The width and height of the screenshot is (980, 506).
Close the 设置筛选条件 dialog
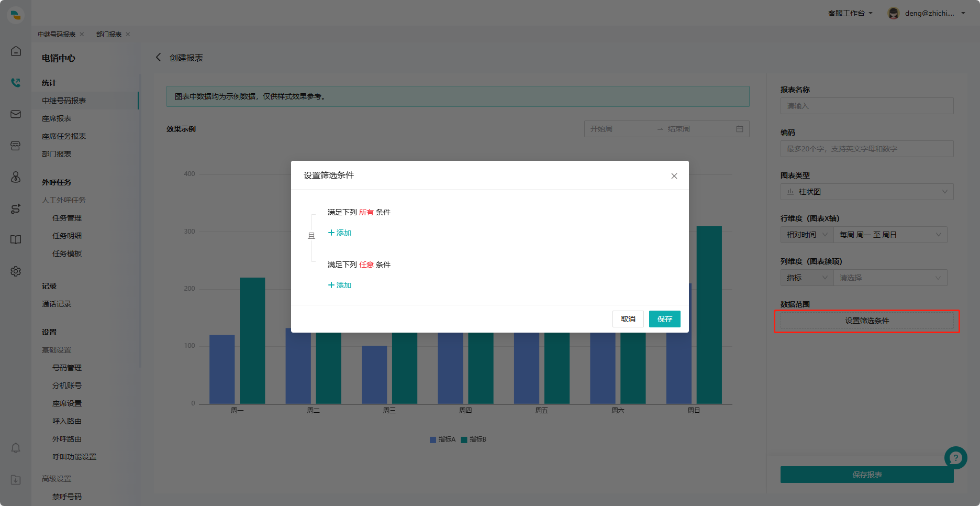(674, 176)
